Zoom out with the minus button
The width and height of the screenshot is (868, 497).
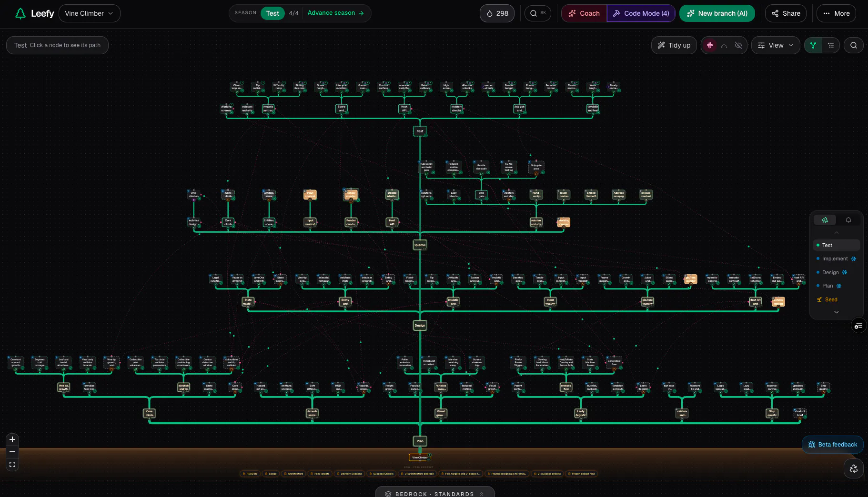[x=12, y=452]
